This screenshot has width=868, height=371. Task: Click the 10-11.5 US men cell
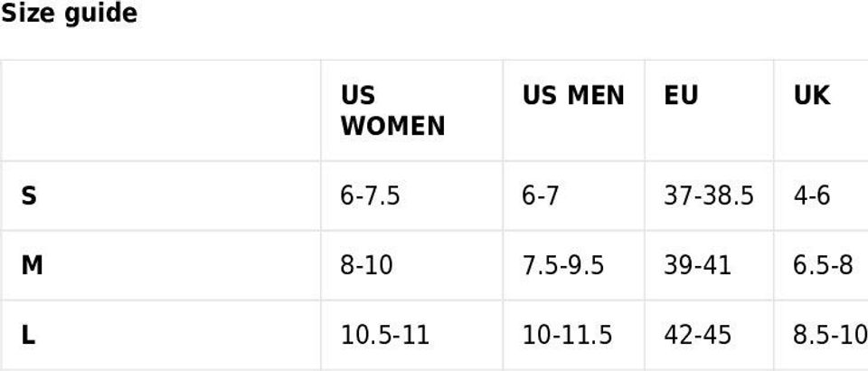567,335
